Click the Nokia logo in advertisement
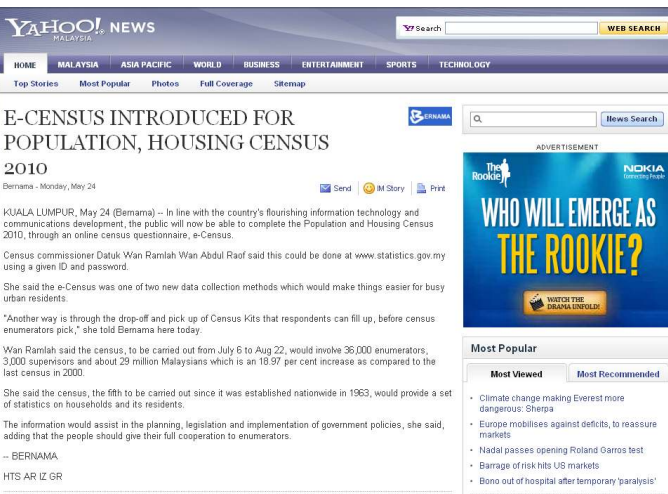Screen dimensions: 668x494 642,170
